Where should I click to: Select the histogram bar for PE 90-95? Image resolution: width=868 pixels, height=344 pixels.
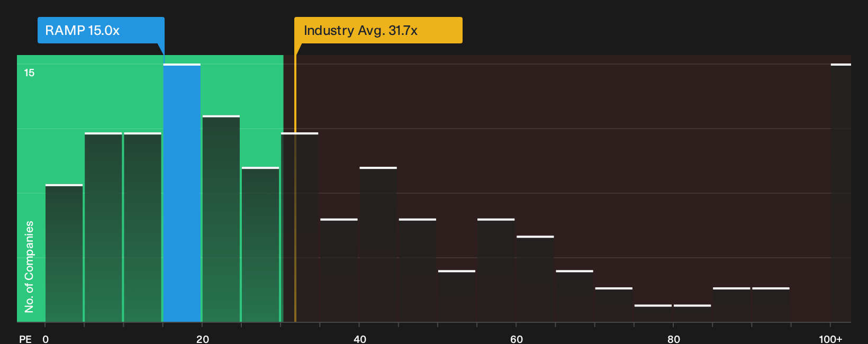[771, 305]
